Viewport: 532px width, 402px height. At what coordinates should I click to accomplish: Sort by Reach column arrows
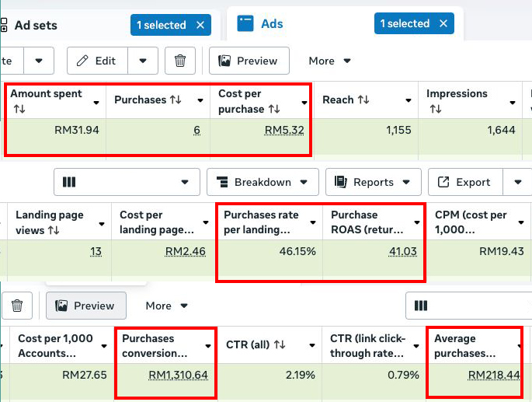point(362,100)
